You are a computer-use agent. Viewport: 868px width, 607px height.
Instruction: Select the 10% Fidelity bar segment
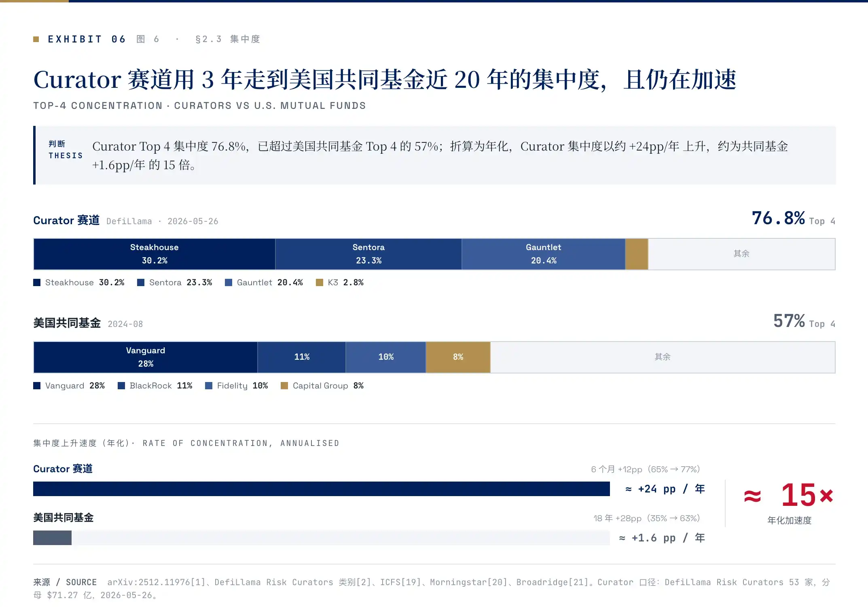tap(386, 357)
